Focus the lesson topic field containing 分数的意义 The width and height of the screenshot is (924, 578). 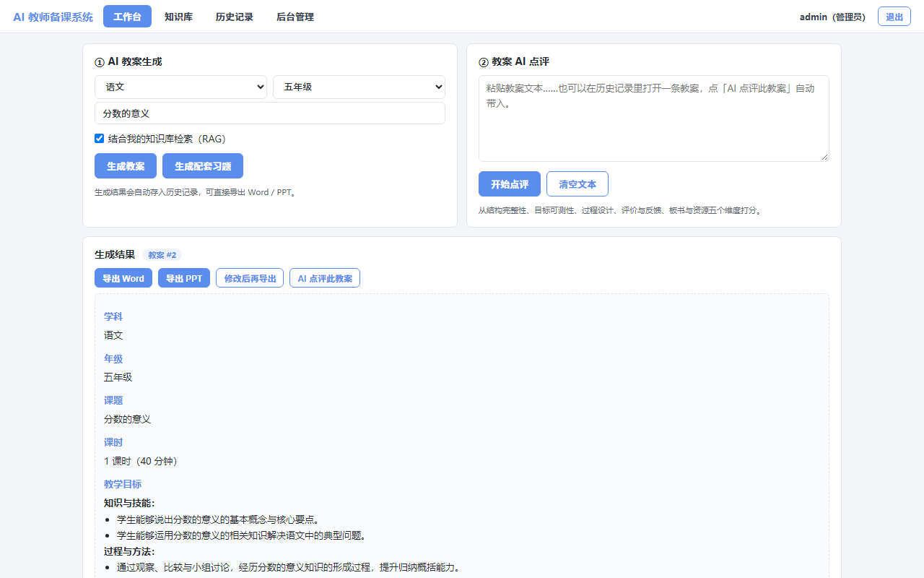pos(270,113)
